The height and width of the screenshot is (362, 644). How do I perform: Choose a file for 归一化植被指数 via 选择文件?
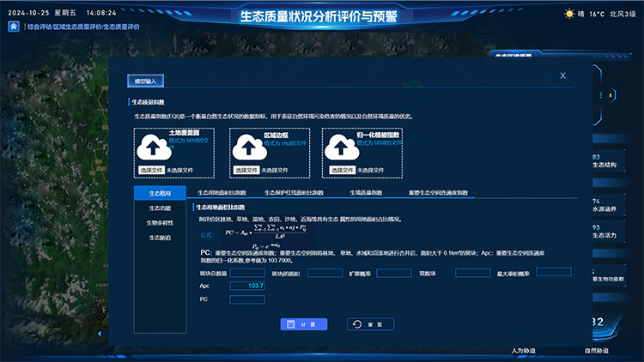click(x=338, y=170)
